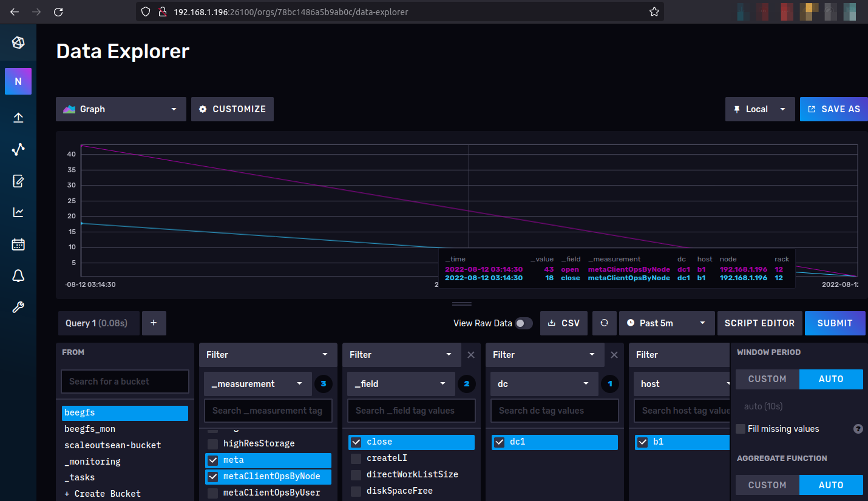868x501 pixels.
Task: Remove the dc filter with X
Action: 614,355
